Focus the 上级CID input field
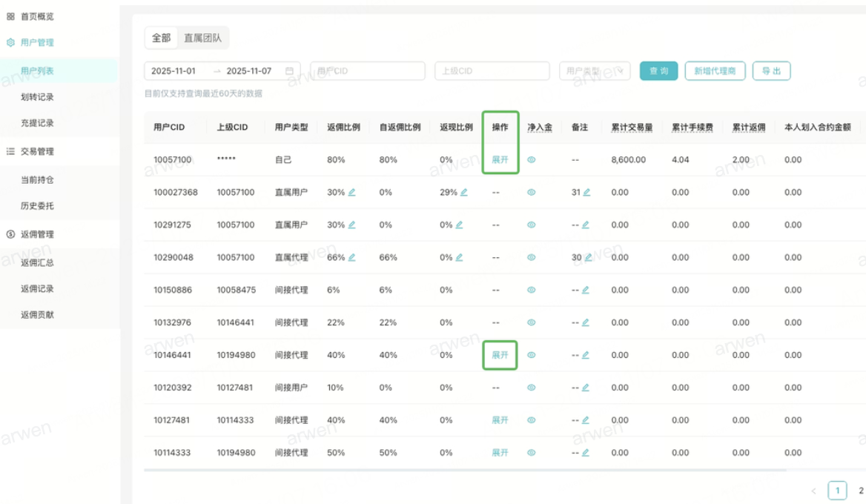 coord(492,71)
